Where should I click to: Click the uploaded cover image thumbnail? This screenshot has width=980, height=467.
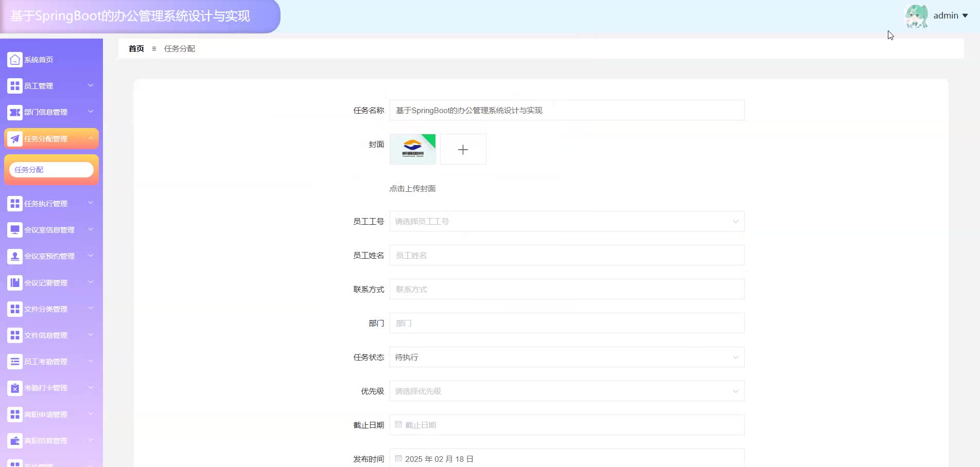(x=412, y=149)
